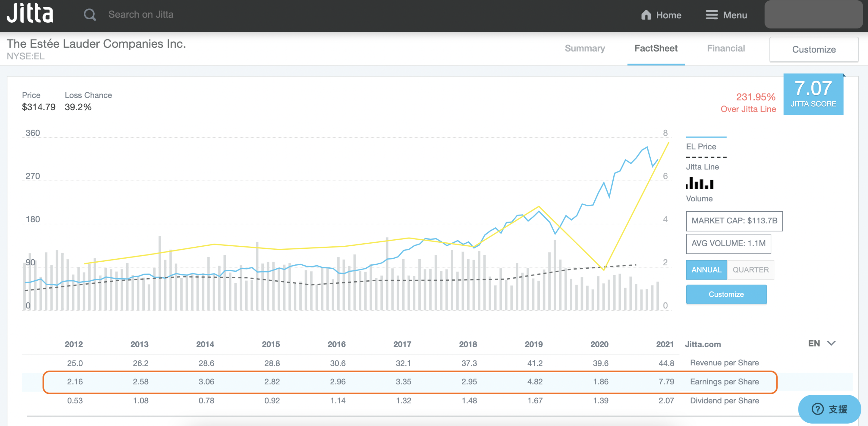The image size is (868, 426).
Task: Click the support question mark icon
Action: click(x=817, y=409)
